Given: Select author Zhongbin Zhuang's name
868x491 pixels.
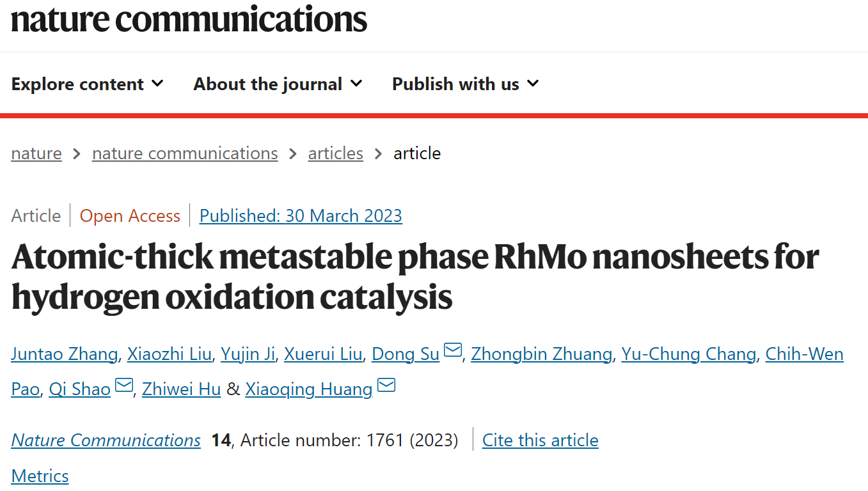Looking at the screenshot, I should pyautogui.click(x=541, y=354).
